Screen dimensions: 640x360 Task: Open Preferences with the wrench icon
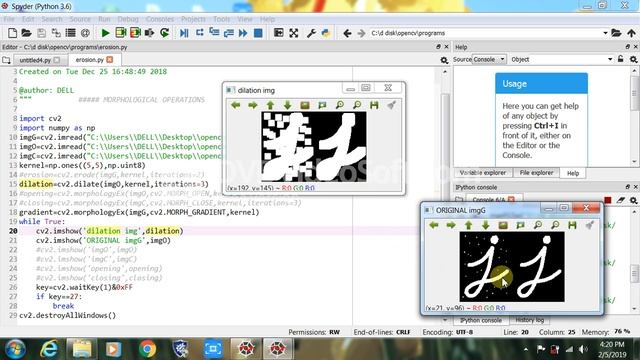tap(311, 33)
